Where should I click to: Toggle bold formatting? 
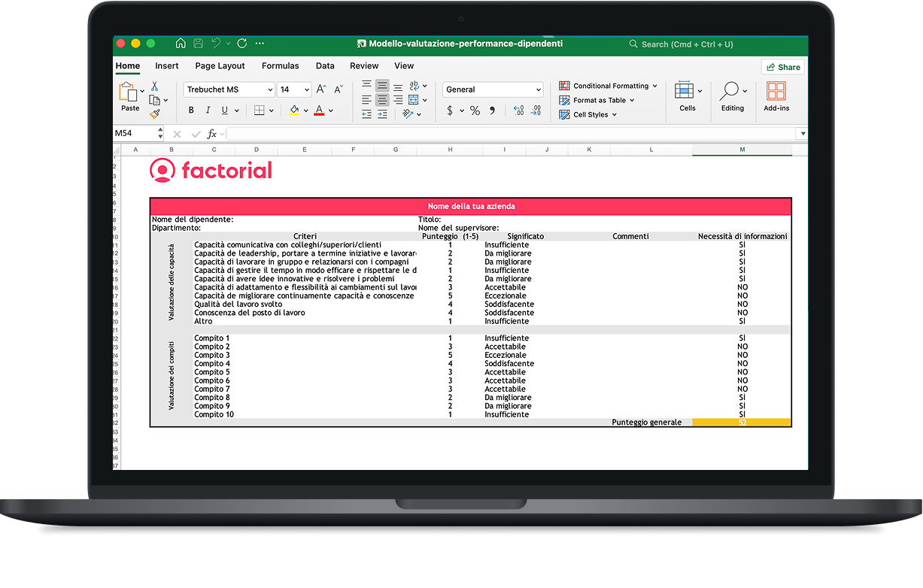pyautogui.click(x=191, y=110)
